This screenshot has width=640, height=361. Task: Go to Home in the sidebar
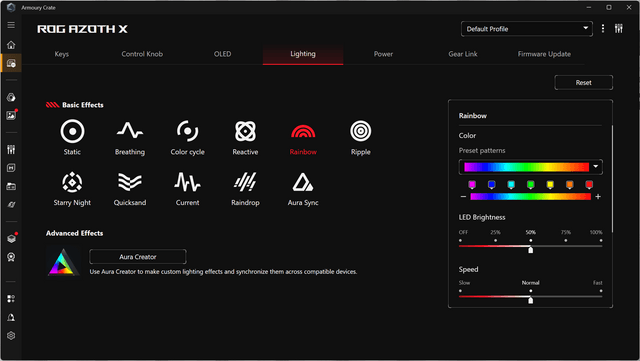coord(11,45)
